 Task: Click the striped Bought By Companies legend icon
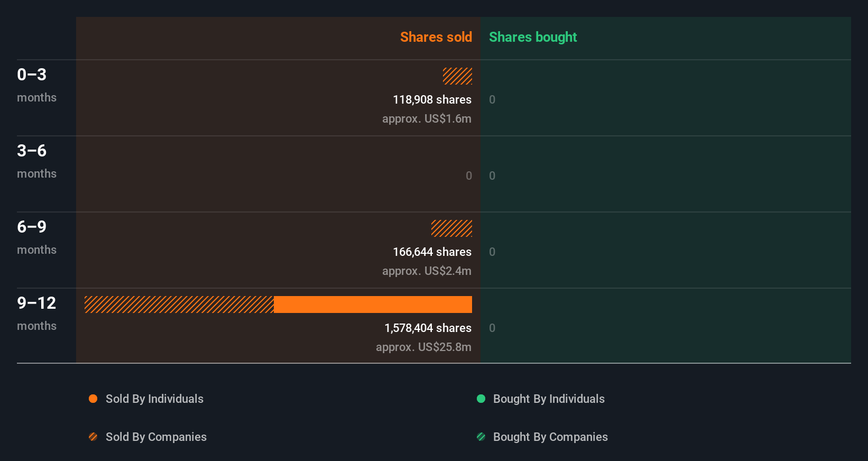tap(481, 437)
